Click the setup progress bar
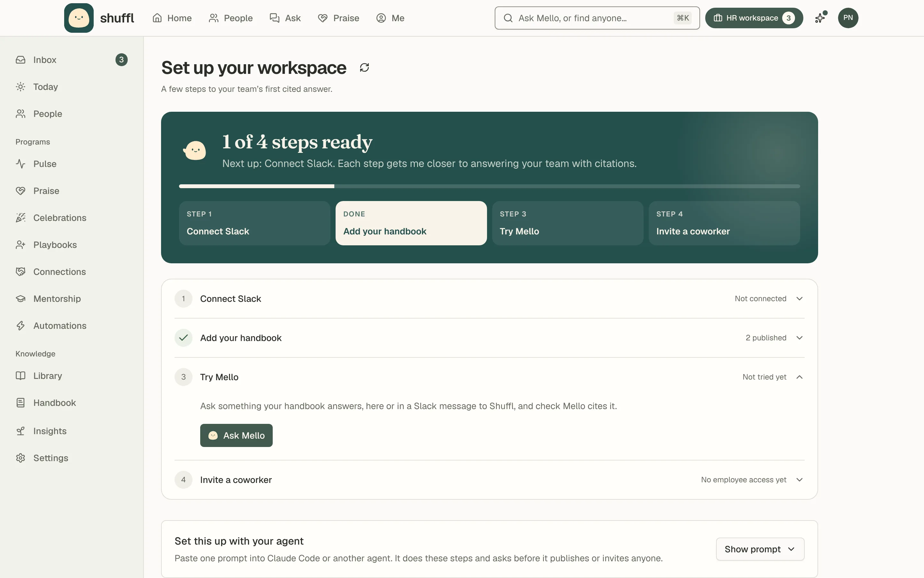This screenshot has width=924, height=578. click(490, 186)
